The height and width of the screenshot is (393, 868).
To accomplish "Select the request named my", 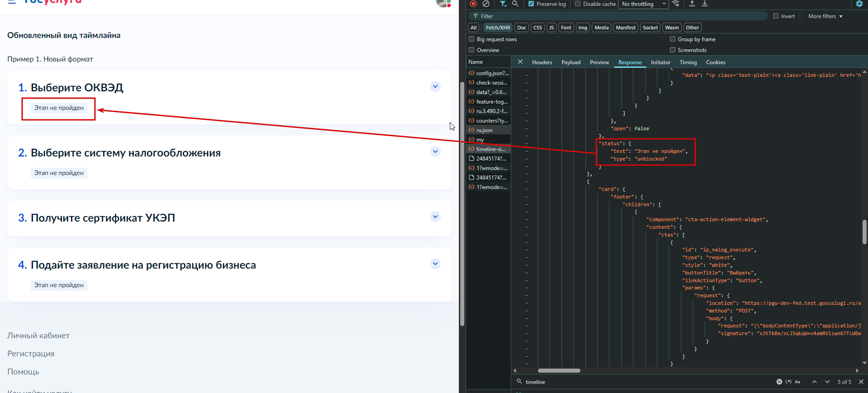I will pos(489,140).
